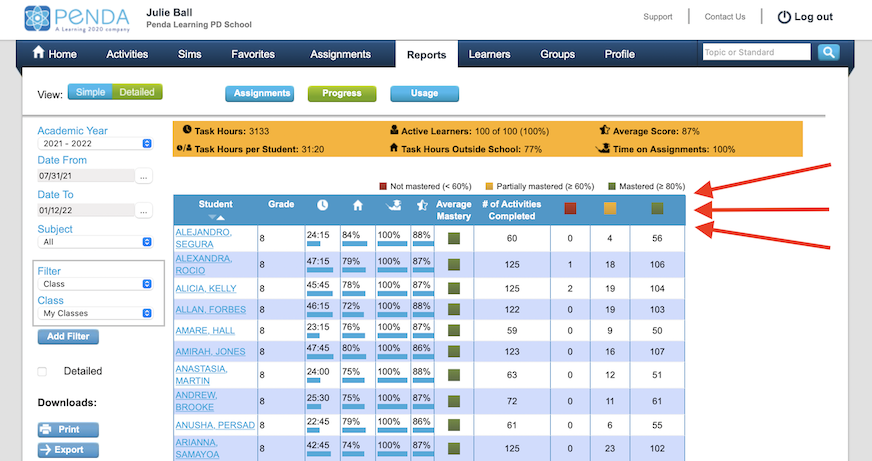This screenshot has width=872, height=461.
Task: Click mastery square for Alicia Kelly
Action: click(454, 288)
